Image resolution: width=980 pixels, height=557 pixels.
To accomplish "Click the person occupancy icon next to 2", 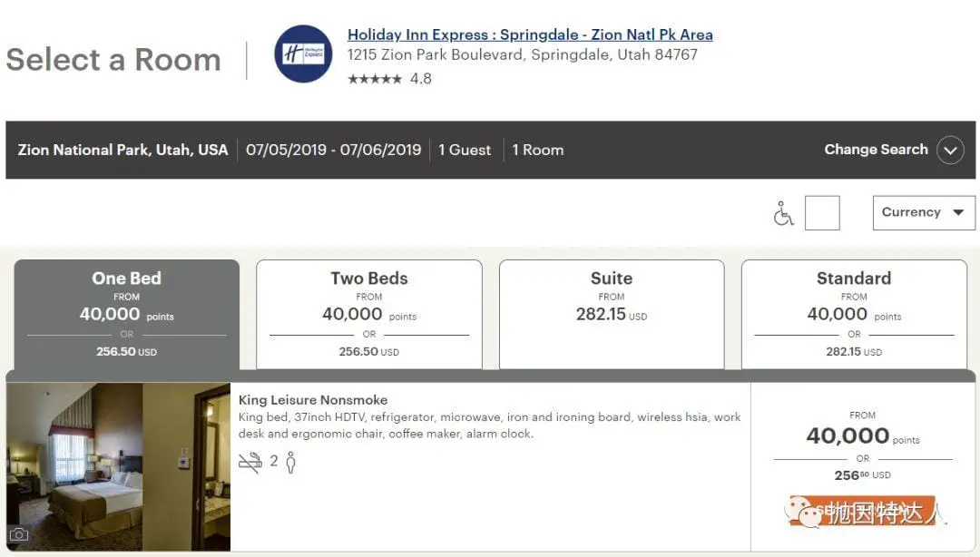I will [x=290, y=462].
